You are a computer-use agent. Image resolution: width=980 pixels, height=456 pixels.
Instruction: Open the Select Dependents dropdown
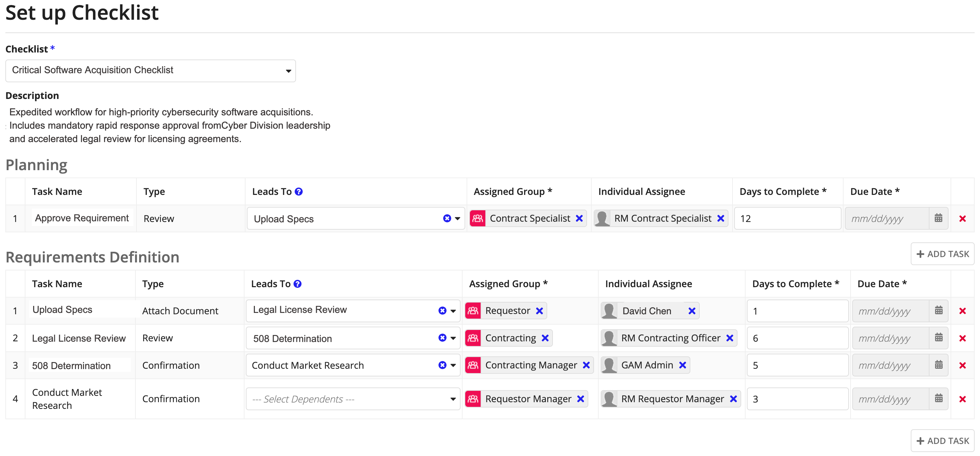pos(353,399)
